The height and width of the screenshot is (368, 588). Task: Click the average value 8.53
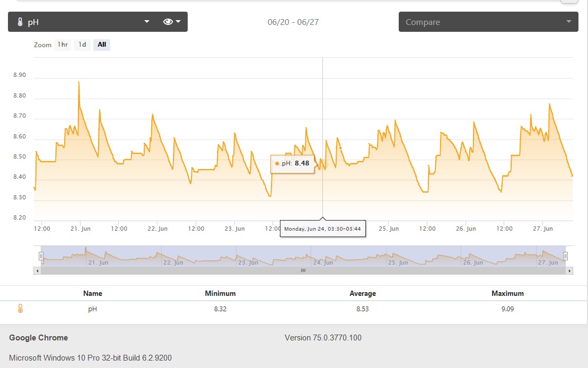(x=362, y=309)
